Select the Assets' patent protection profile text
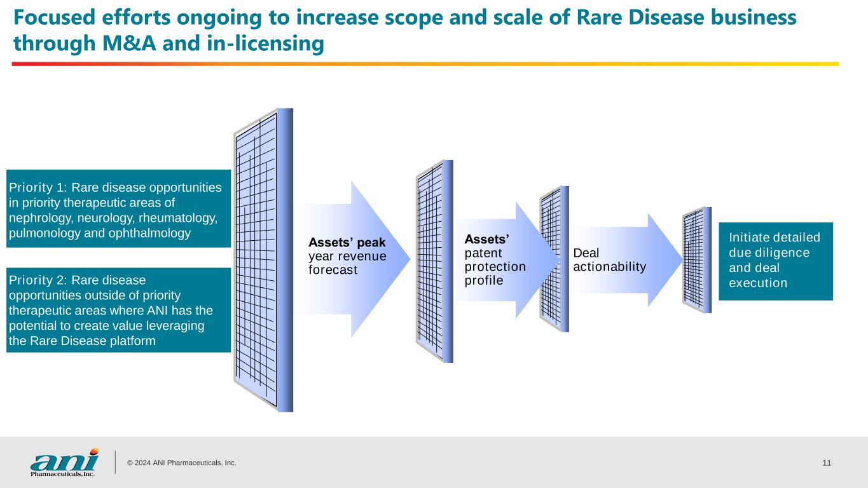Image resolution: width=868 pixels, height=488 pixels. tap(495, 259)
